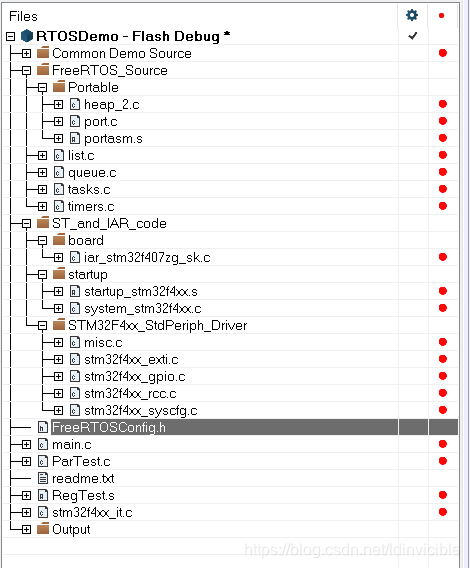Select the stm32f4xx_syscfg.c file
The image size is (470, 568).
pos(141,411)
